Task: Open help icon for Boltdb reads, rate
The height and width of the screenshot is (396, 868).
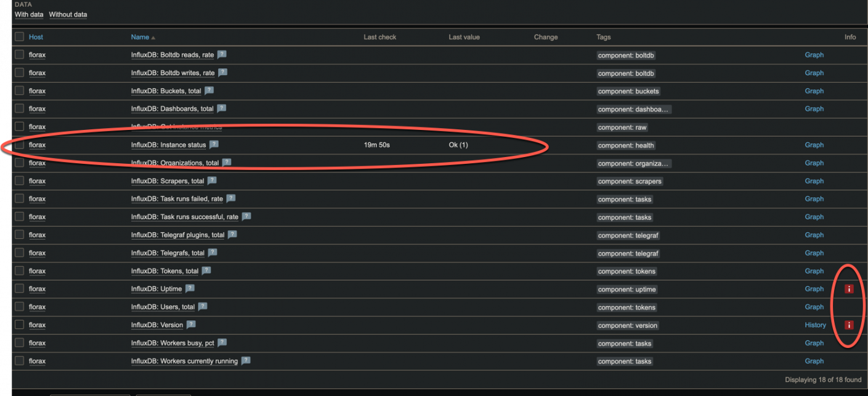Action: point(222,54)
